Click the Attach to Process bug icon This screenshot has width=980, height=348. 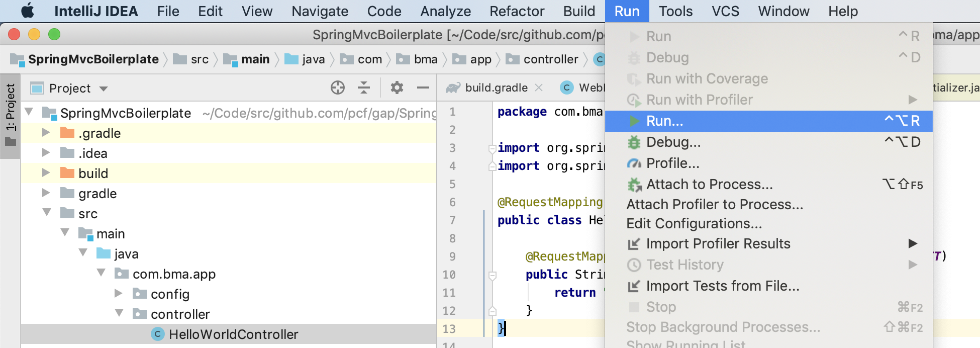(635, 185)
